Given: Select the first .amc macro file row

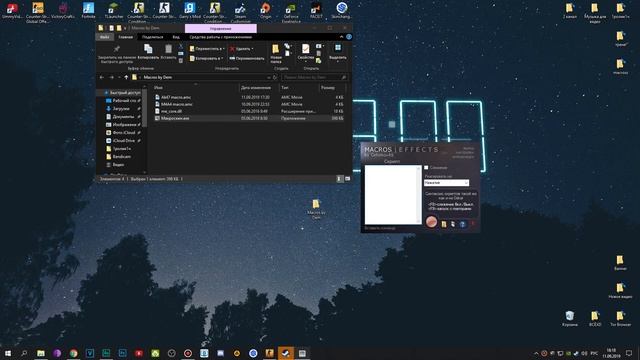Looking at the screenshot, I should [249, 98].
